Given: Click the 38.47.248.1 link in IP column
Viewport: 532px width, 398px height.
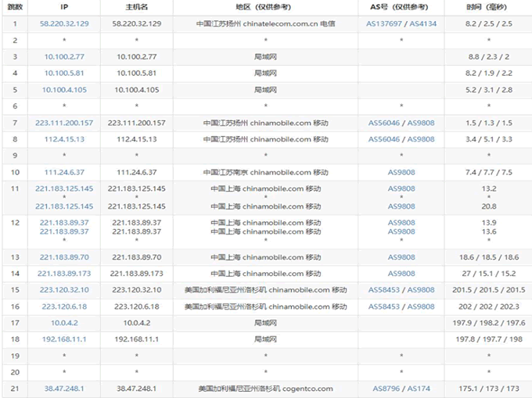Looking at the screenshot, I should (64, 388).
